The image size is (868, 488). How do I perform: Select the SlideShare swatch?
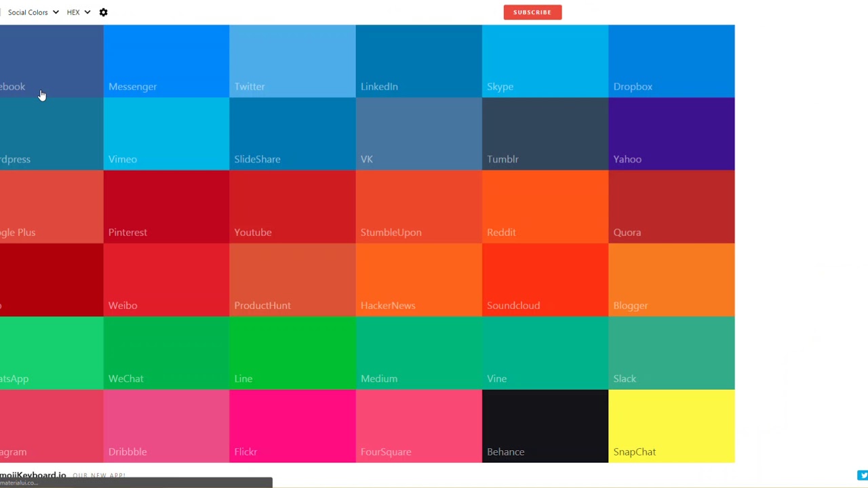(x=292, y=134)
